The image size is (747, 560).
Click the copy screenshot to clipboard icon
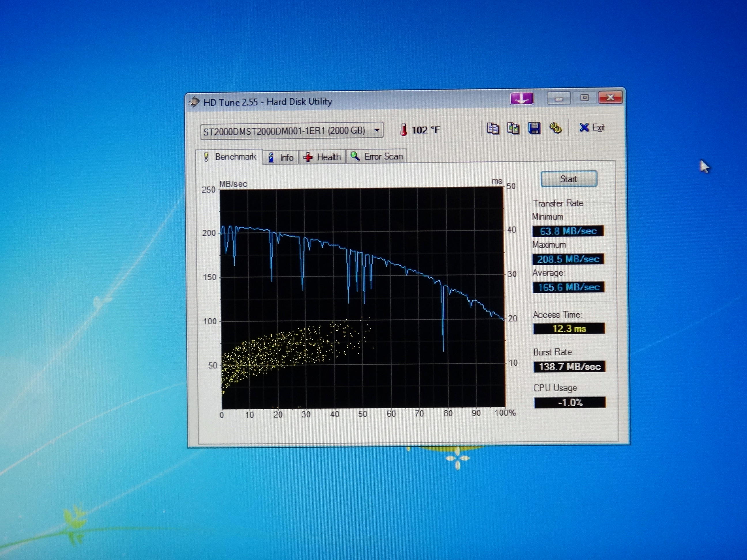(513, 128)
